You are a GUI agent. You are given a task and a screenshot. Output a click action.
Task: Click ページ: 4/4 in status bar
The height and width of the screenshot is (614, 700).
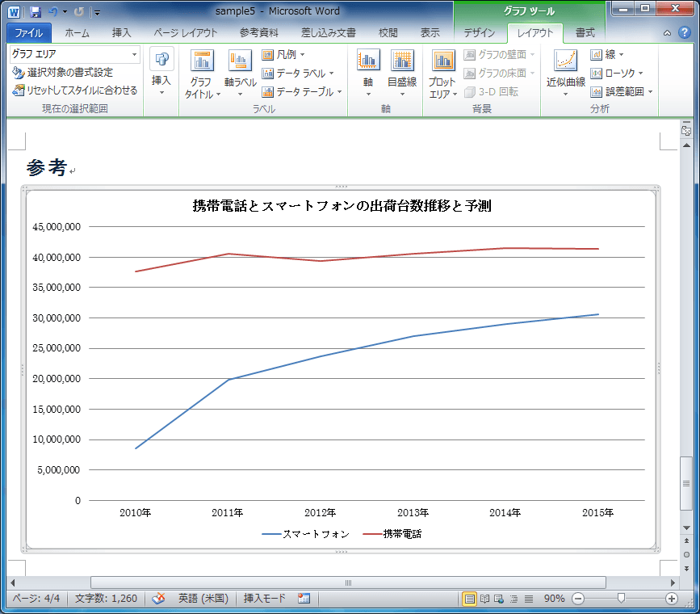36,599
